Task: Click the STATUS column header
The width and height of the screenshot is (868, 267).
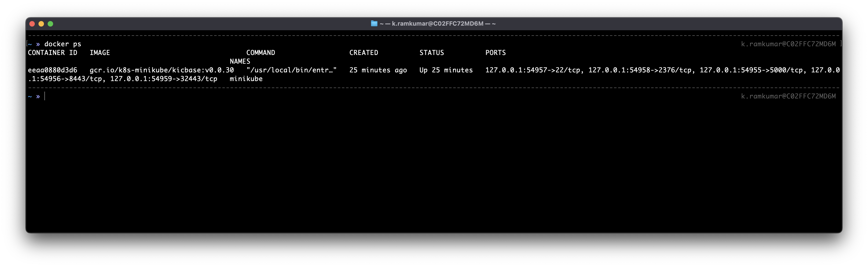Action: point(432,52)
